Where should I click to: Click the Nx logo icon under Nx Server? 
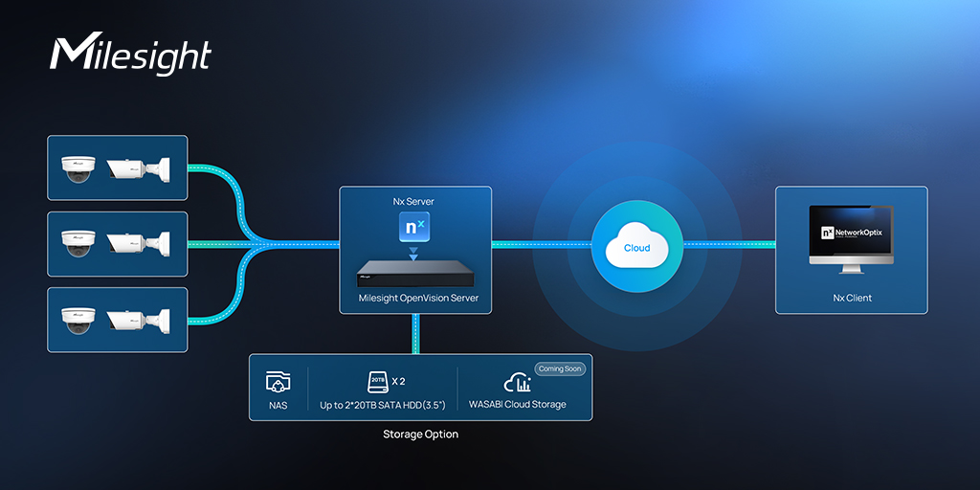pos(415,227)
